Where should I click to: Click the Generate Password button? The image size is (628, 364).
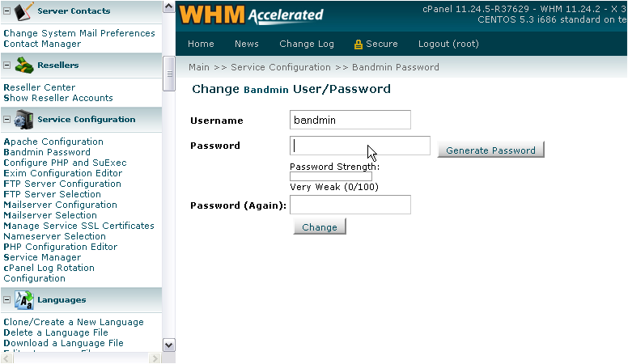(x=490, y=150)
